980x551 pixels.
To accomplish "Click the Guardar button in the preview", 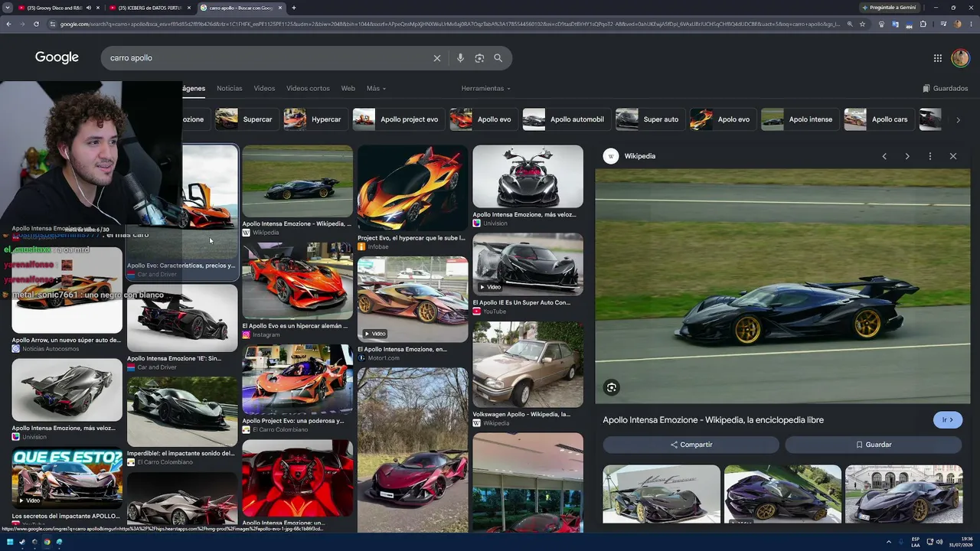I will tap(874, 445).
